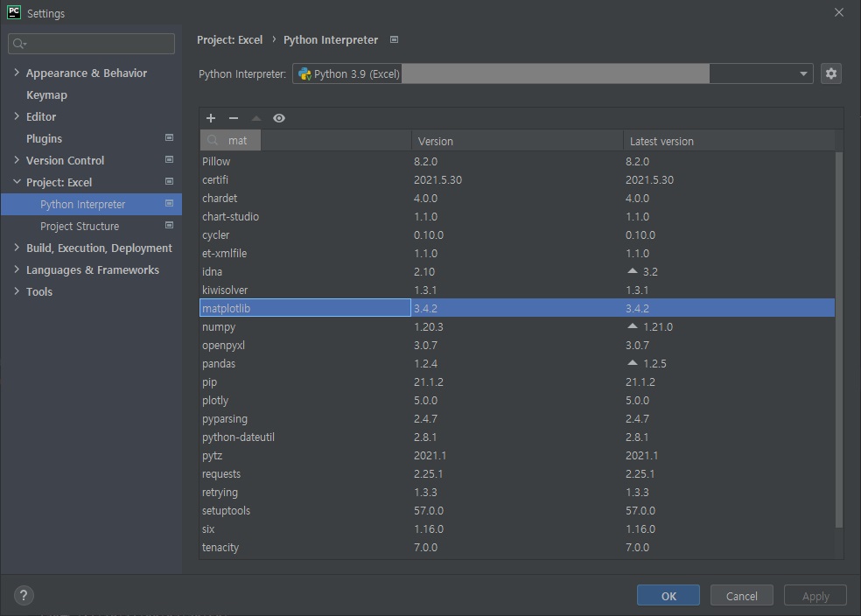Select the pandas package row
Screen dimensions: 861x616
click(x=517, y=363)
